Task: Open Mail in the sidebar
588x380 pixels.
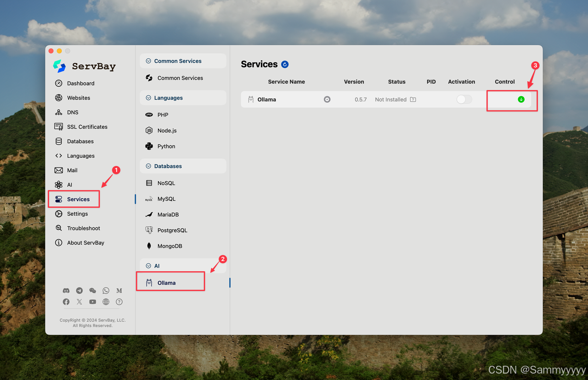Action: coord(66,170)
